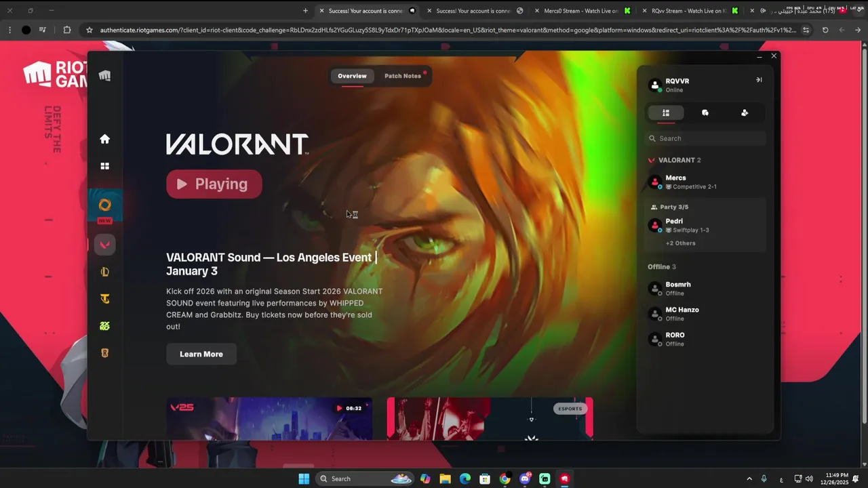Screen dimensions: 868x488
Task: Open RQVVR profile avatar
Action: point(654,85)
